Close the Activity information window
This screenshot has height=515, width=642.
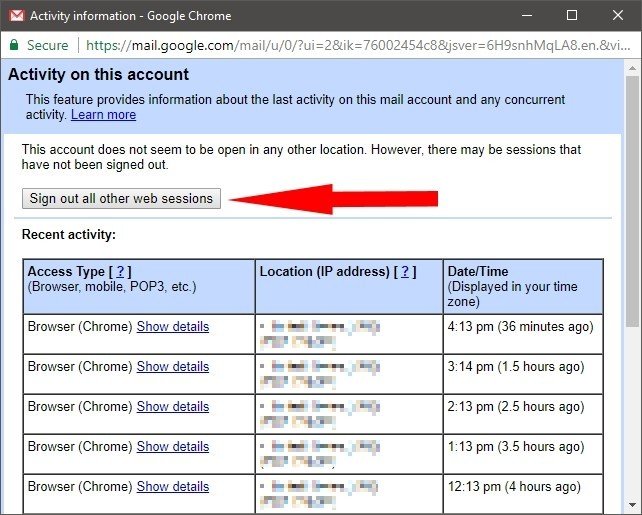point(618,16)
